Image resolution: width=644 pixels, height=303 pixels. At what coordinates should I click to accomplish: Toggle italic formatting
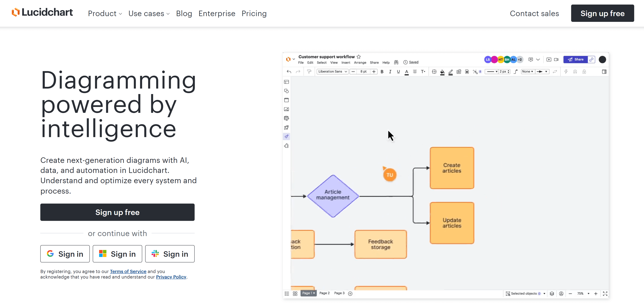(x=390, y=71)
